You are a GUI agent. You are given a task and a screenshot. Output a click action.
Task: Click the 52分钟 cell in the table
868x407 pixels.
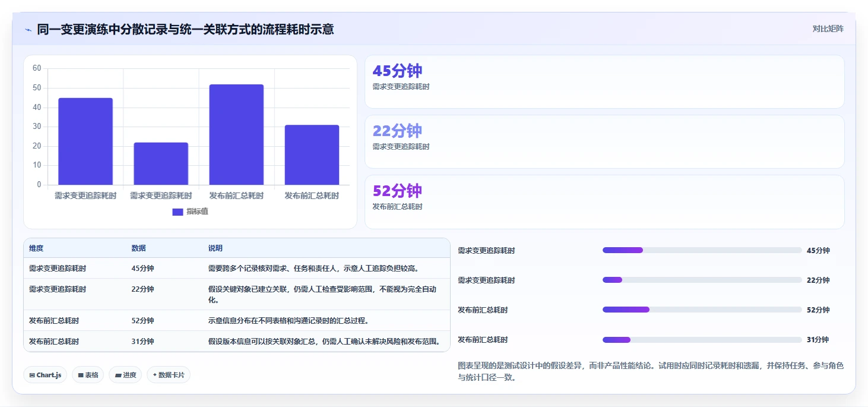142,321
